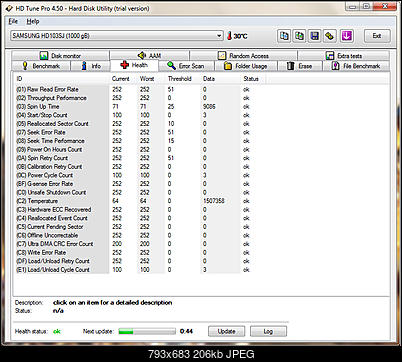The width and height of the screenshot is (402, 362).
Task: Click the Next update progress bar
Action: click(x=147, y=331)
